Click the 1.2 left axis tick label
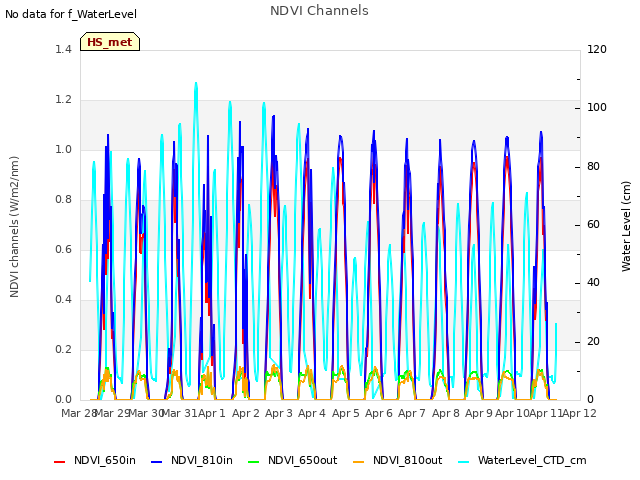640x480 pixels. click(x=63, y=100)
